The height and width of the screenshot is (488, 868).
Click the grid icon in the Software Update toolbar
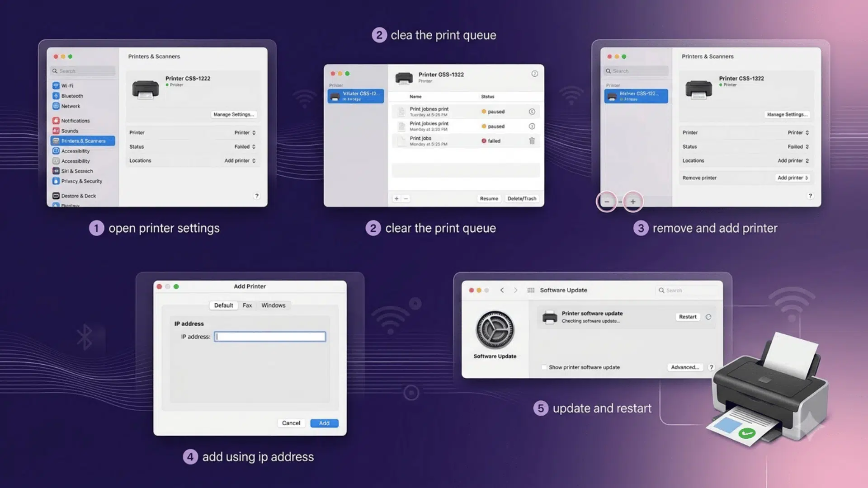(531, 290)
